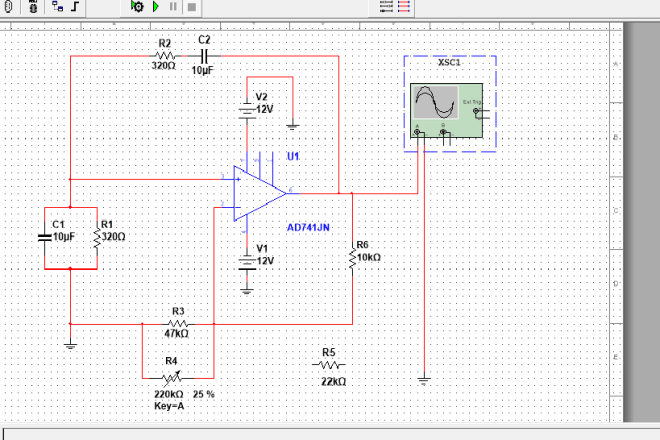Click the '320Ω' value of R2
The height and width of the screenshot is (440, 660).
tap(164, 66)
